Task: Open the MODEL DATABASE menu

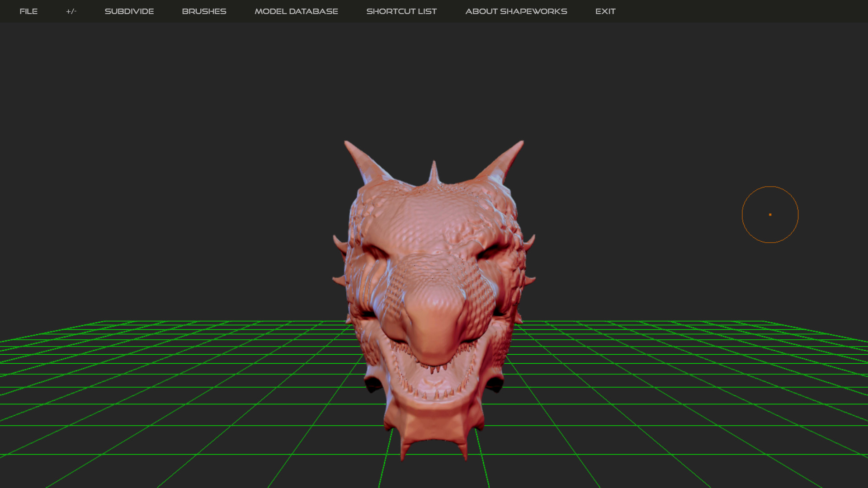Action: (x=296, y=11)
